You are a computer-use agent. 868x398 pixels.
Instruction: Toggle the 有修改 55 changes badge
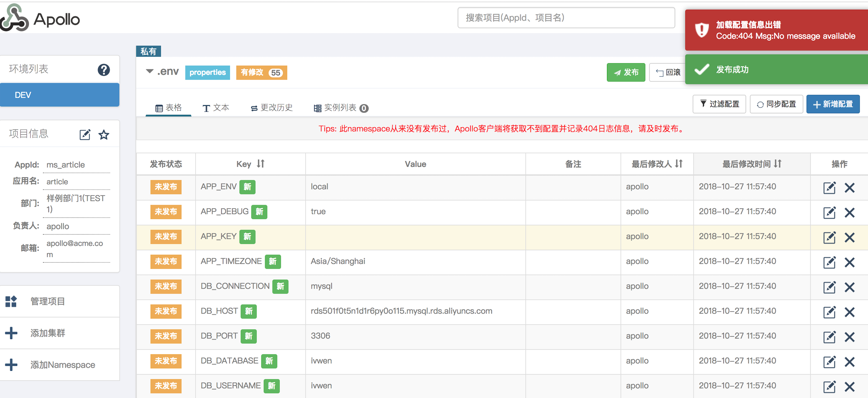(x=261, y=72)
